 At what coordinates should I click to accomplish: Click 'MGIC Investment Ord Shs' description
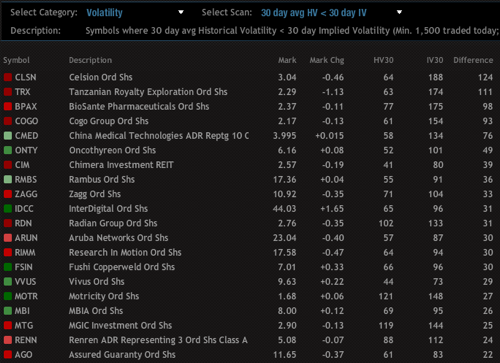point(120,326)
